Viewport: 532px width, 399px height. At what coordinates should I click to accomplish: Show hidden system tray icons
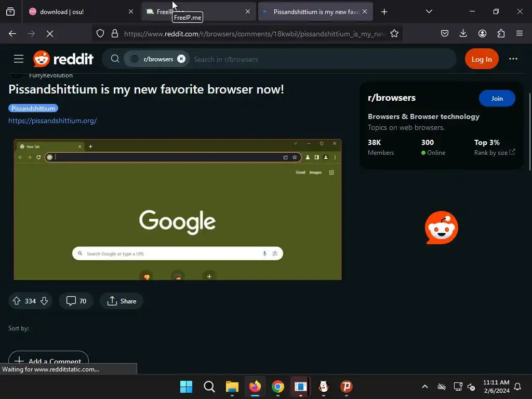pyautogui.click(x=425, y=387)
